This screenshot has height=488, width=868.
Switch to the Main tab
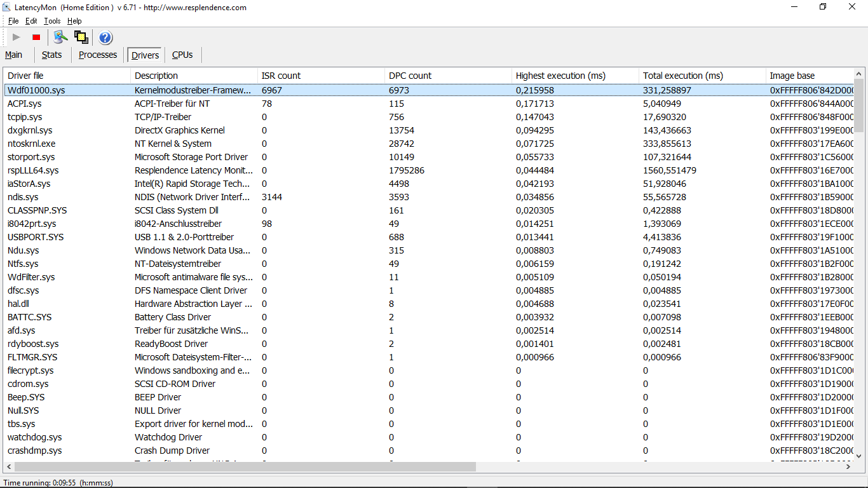[x=14, y=55]
